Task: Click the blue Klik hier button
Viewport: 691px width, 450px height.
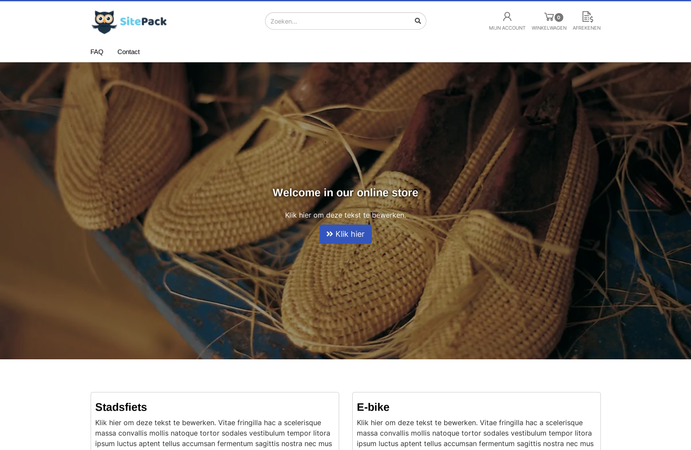Action: [x=346, y=234]
